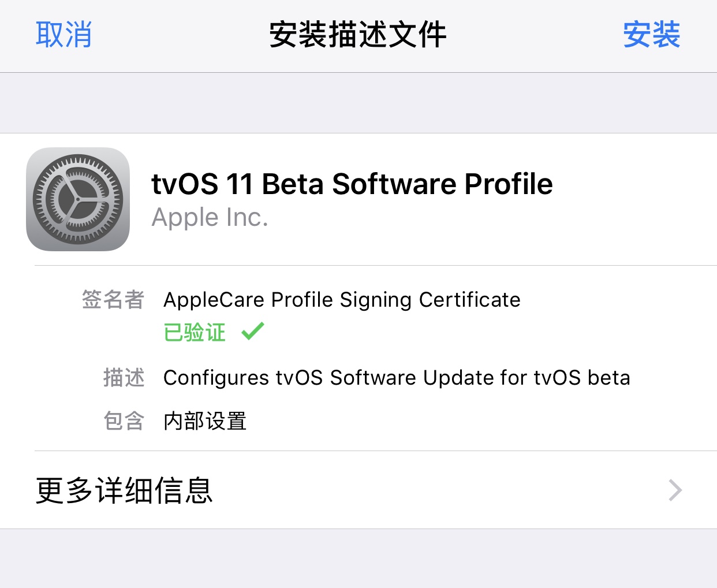The height and width of the screenshot is (588, 717).
Task: Select the 内部设置 entry under 包含
Action: pos(205,422)
